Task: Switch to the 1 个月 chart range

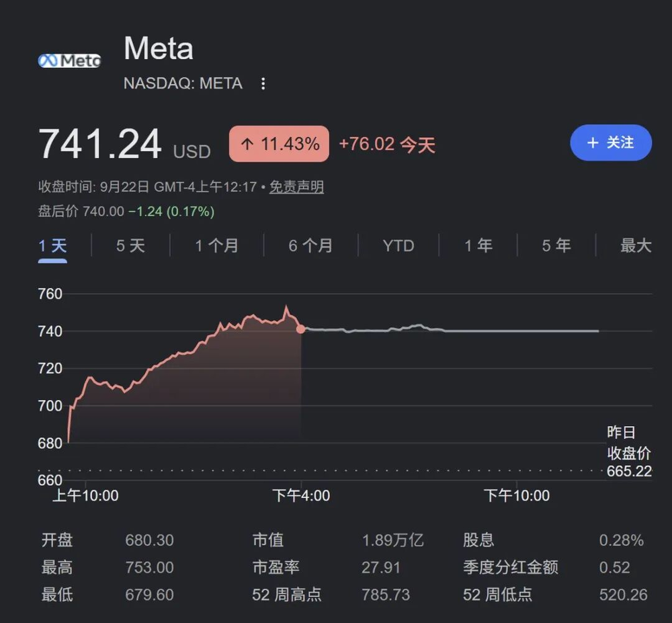Action: click(x=217, y=246)
